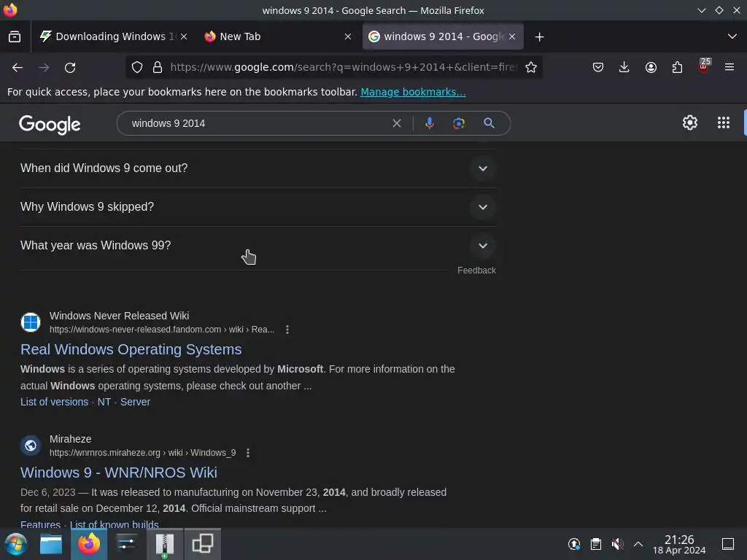Open options for Windows Never Released Wiki result
Screen dimensions: 747x560
click(287, 330)
